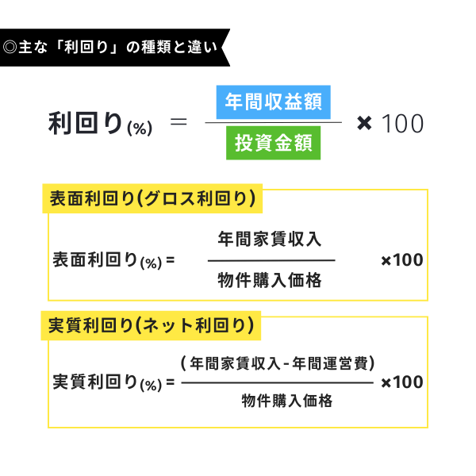Click the ◎ circle symbol in banner

coord(10,48)
